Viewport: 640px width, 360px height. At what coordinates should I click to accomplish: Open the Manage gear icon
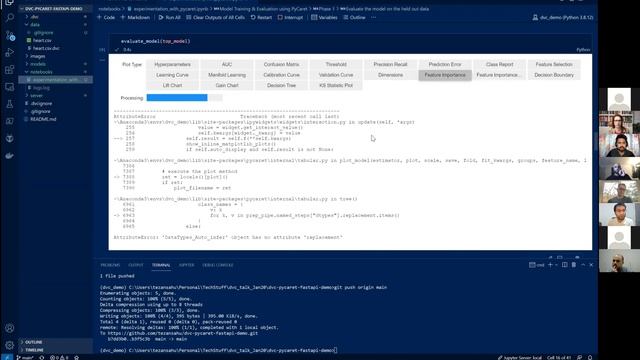click(x=9, y=345)
